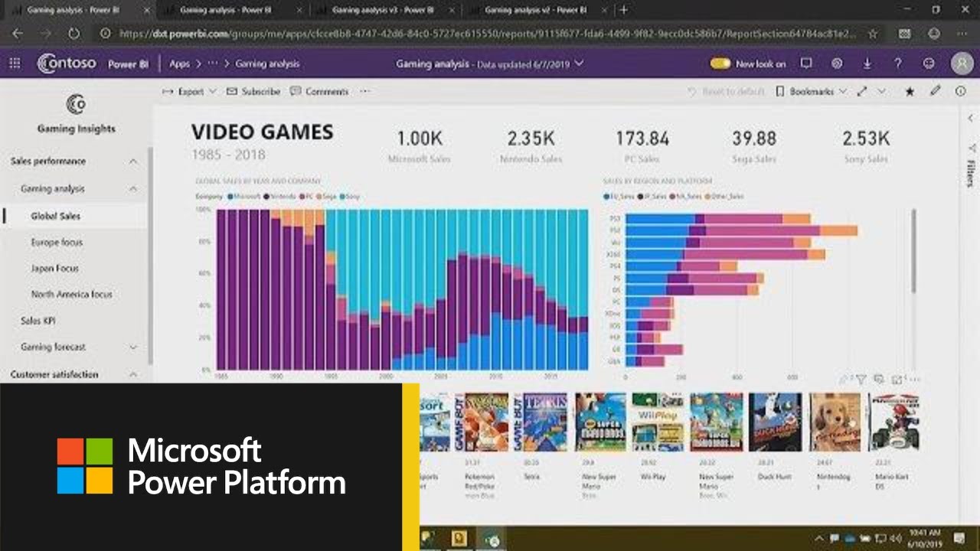
Task: Click the volume icon in system tray
Action: pos(897,539)
